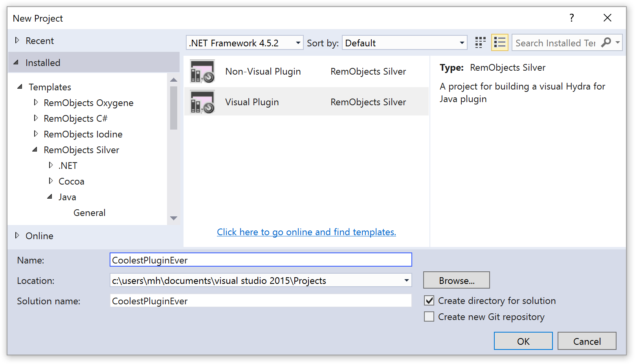Viewport: 635px width, 364px height.
Task: Click the Non-Visual Plugin template icon
Action: coord(202,71)
